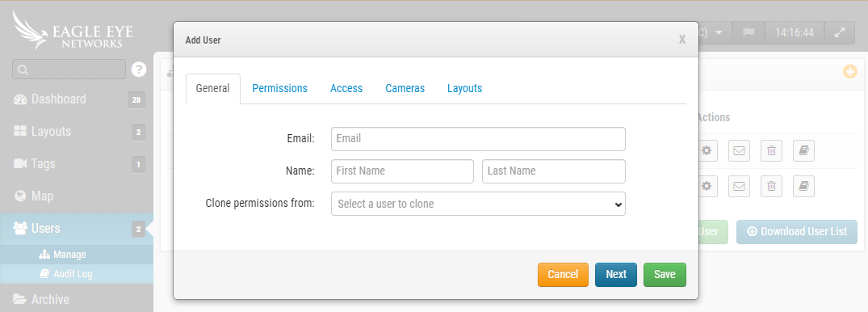The width and height of the screenshot is (868, 312).
Task: Click the orange Cancel button
Action: click(x=563, y=275)
